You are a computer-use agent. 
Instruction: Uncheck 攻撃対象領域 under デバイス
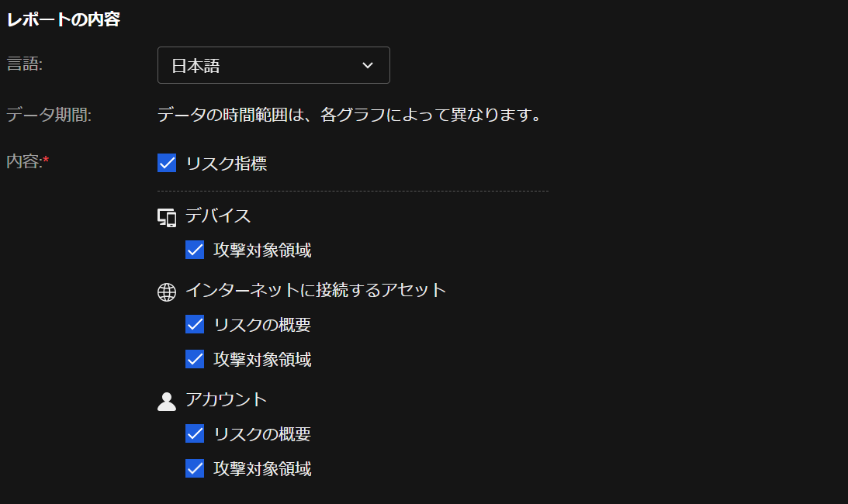click(x=195, y=250)
